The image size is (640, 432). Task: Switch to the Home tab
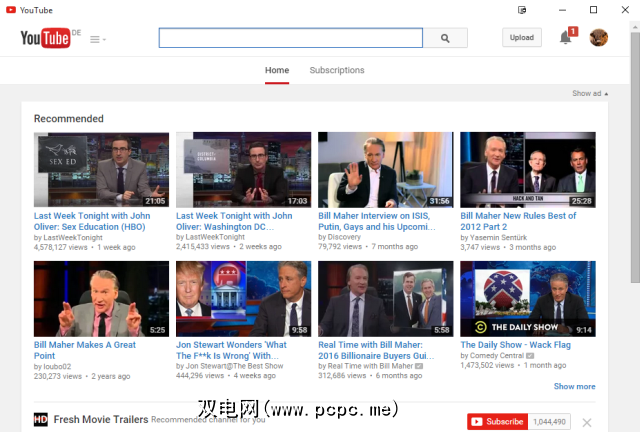click(x=277, y=70)
